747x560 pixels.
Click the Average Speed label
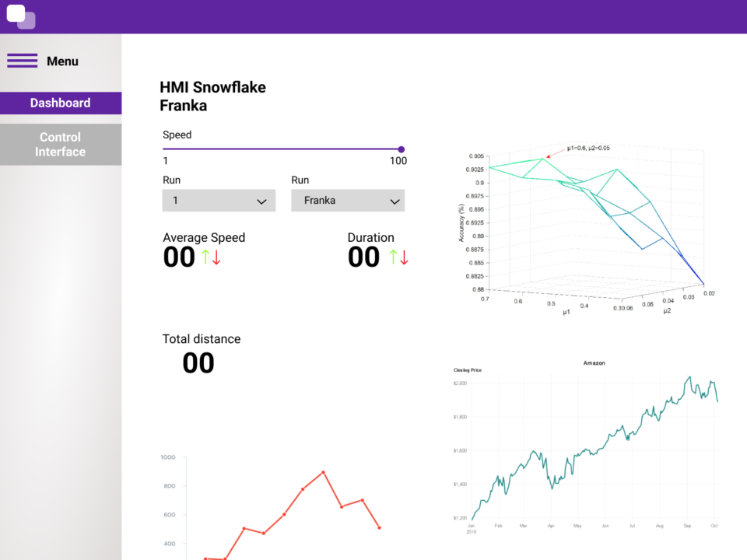click(x=204, y=238)
